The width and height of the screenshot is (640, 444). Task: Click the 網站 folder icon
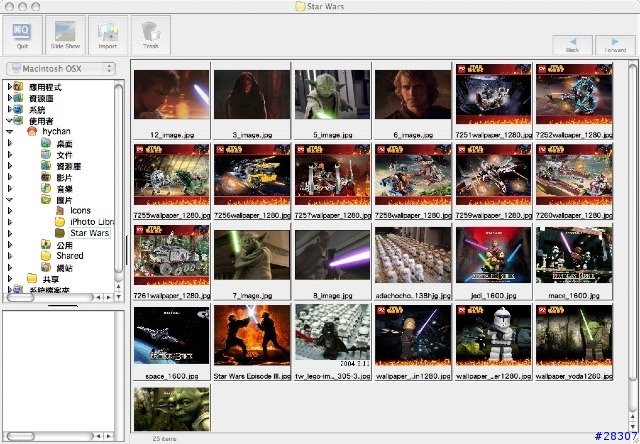(46, 267)
